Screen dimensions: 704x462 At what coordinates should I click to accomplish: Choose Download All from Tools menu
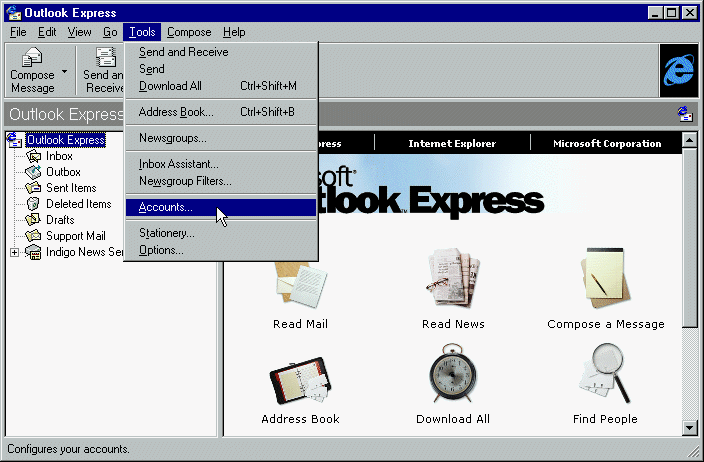tap(221, 86)
